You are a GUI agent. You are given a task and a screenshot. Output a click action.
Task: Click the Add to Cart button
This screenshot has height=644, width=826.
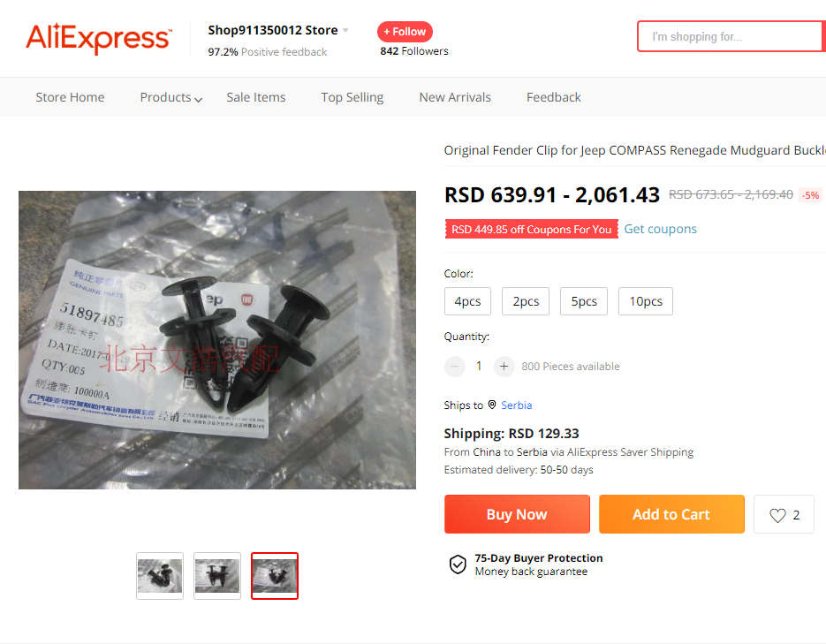click(671, 514)
